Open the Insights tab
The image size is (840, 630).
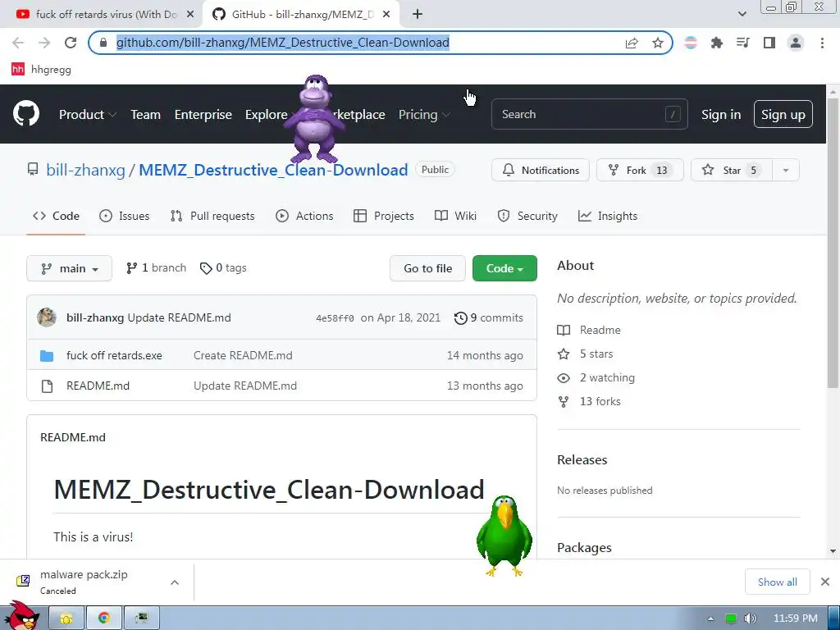pos(608,216)
